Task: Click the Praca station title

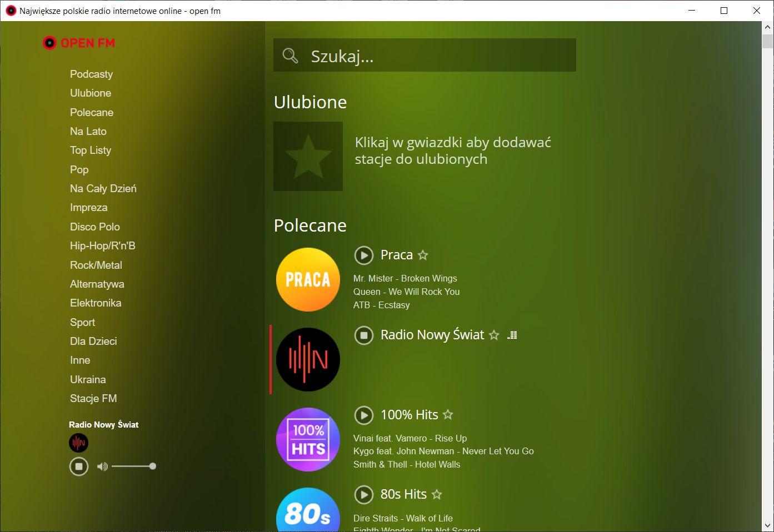Action: click(397, 255)
